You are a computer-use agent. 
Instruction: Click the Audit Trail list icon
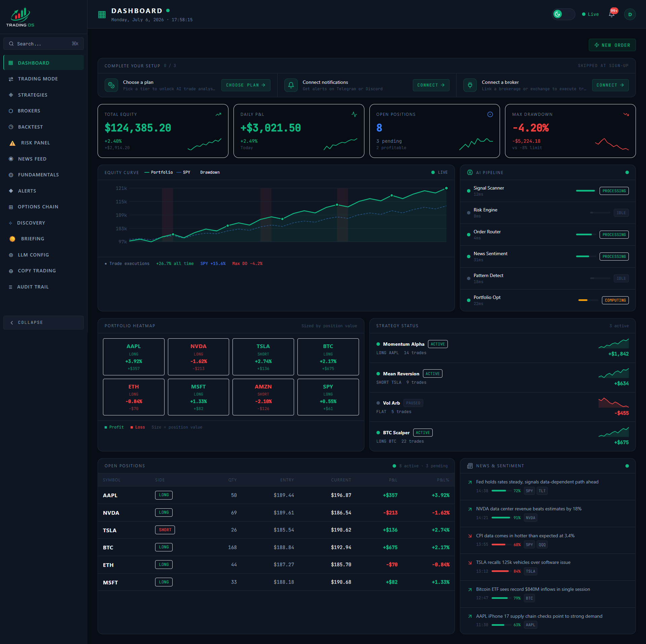(10, 287)
